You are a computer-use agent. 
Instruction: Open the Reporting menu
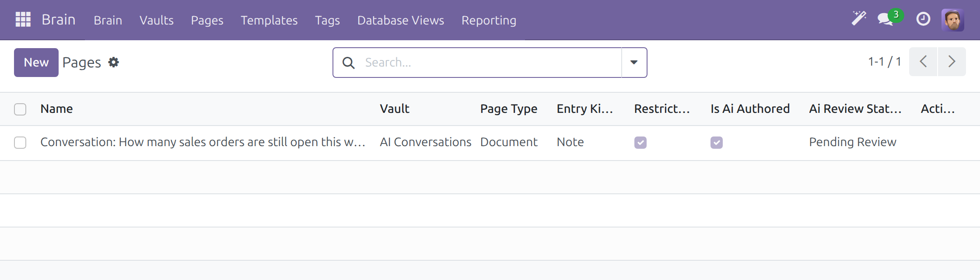click(489, 20)
